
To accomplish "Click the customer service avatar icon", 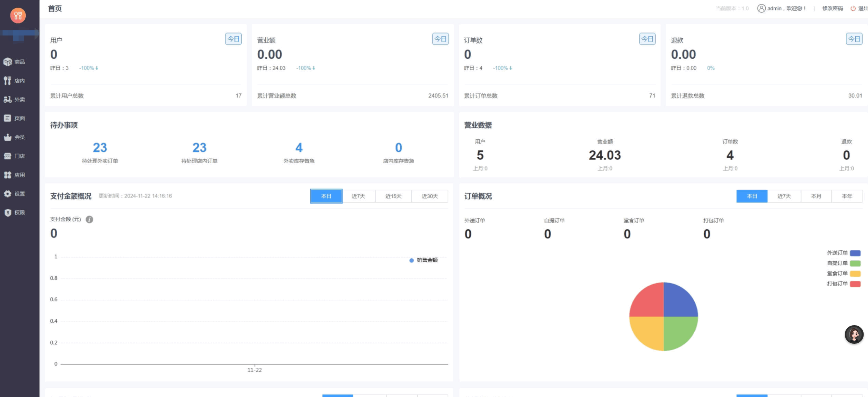I will [854, 334].
